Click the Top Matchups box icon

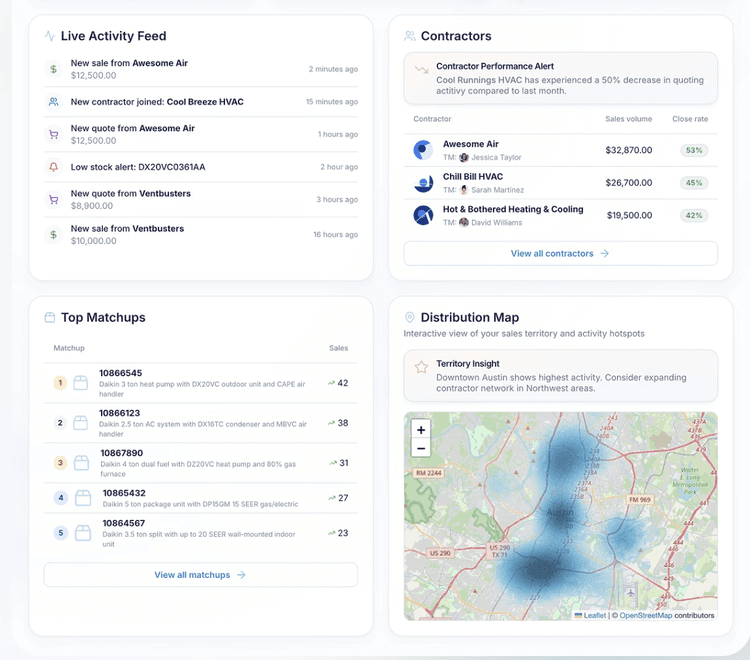pyautogui.click(x=50, y=318)
